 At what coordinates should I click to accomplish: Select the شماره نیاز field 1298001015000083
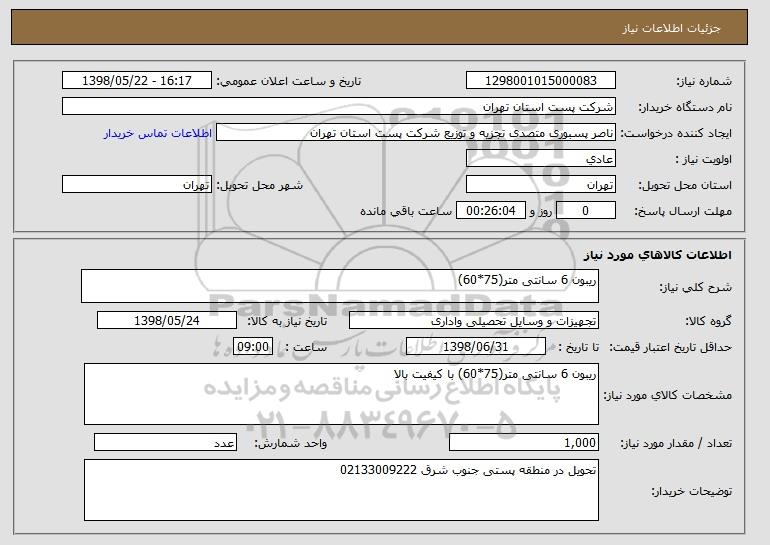coord(541,81)
